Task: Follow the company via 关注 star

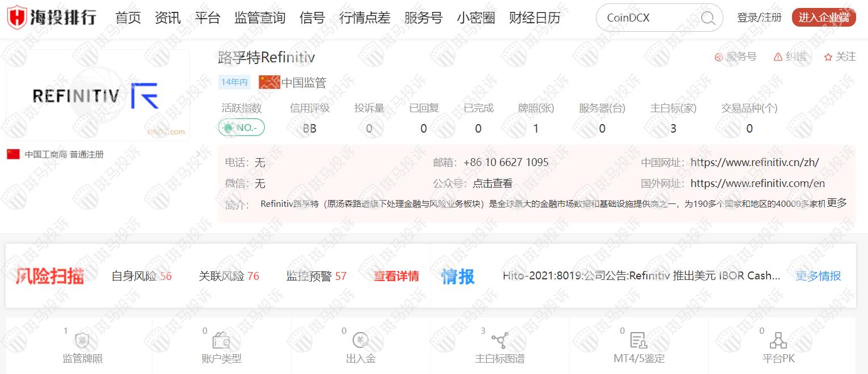Action: click(840, 57)
